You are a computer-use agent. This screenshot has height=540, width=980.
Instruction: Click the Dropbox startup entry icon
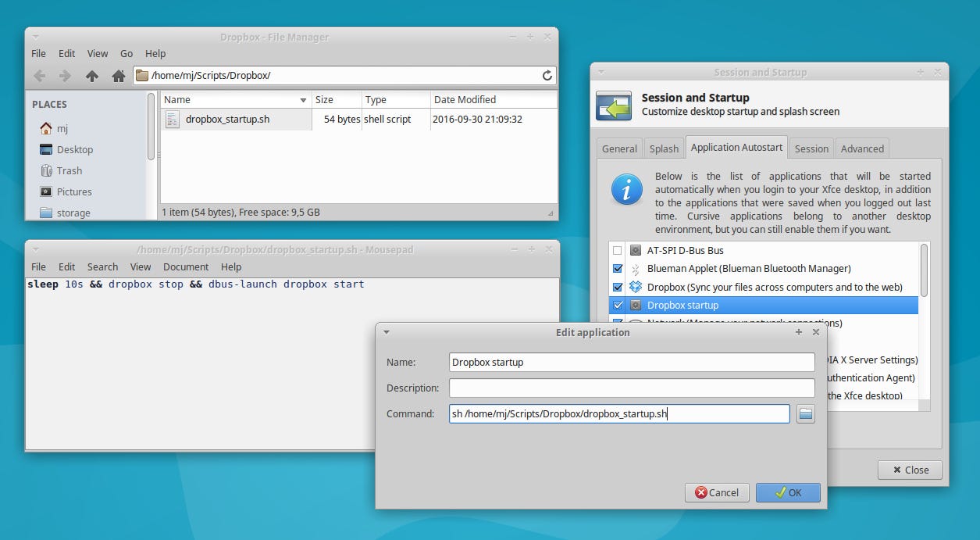point(636,305)
